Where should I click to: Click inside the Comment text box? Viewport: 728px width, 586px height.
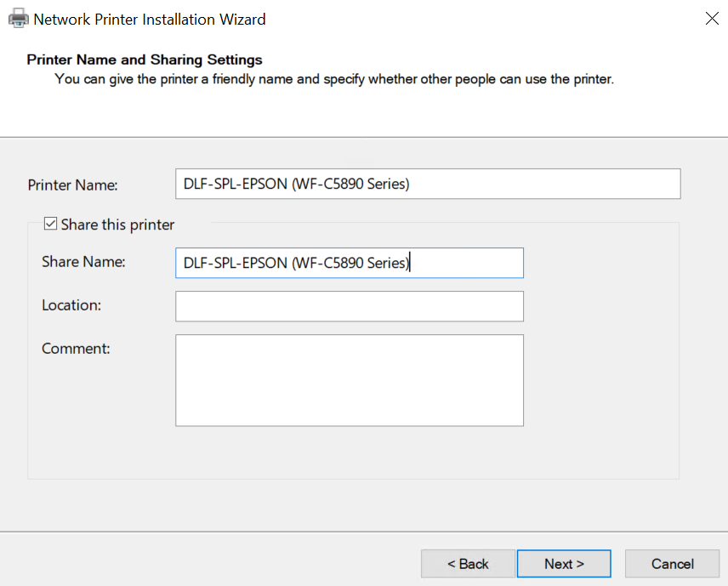coord(349,379)
